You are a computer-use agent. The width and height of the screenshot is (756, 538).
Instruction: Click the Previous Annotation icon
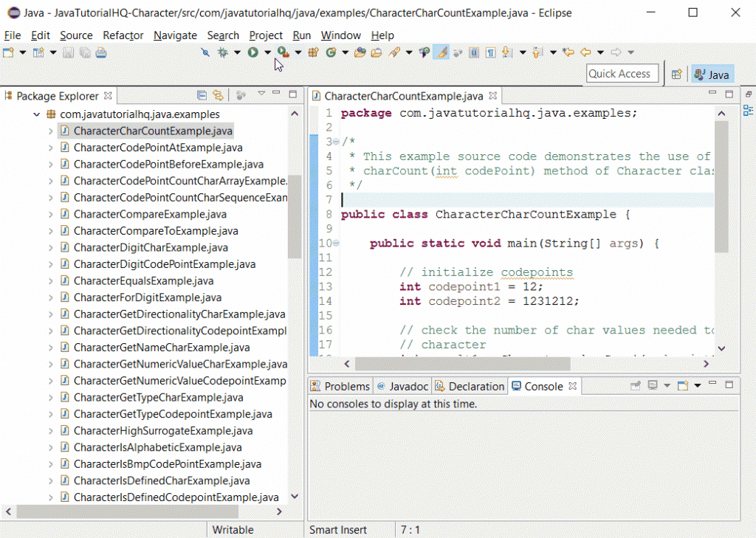pos(537,52)
